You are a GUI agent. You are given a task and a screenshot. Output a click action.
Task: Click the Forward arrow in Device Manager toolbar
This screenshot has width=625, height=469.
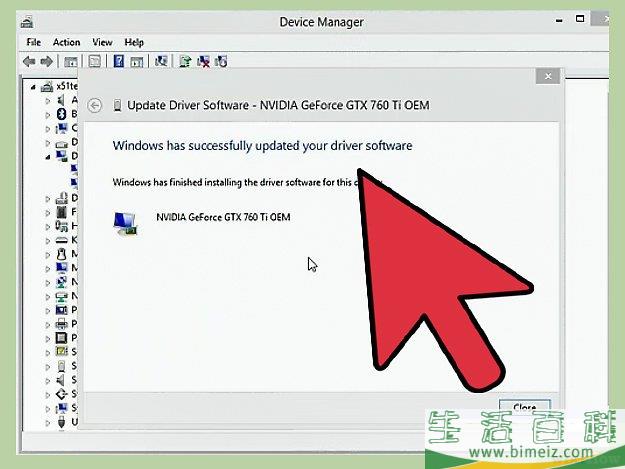click(x=47, y=62)
